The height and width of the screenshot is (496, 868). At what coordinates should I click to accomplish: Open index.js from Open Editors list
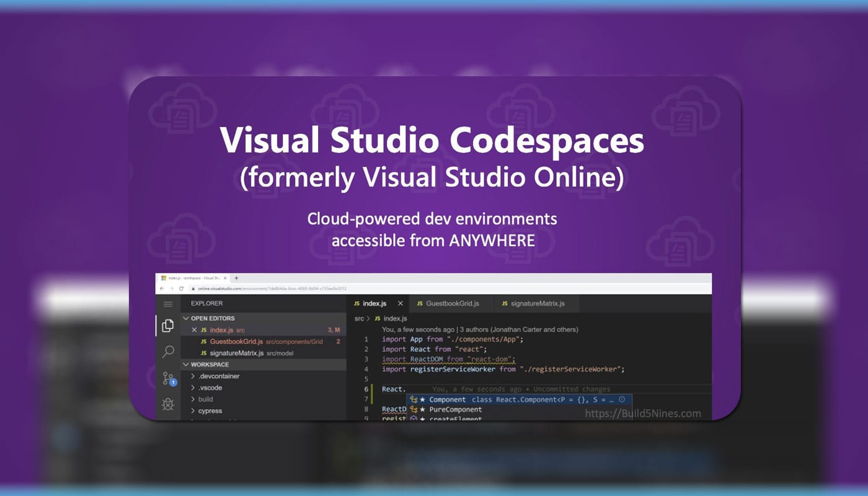(263, 330)
